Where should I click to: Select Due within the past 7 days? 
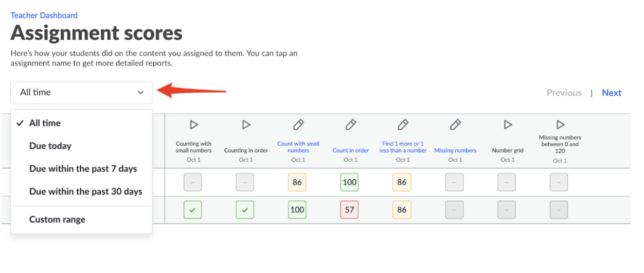point(82,168)
